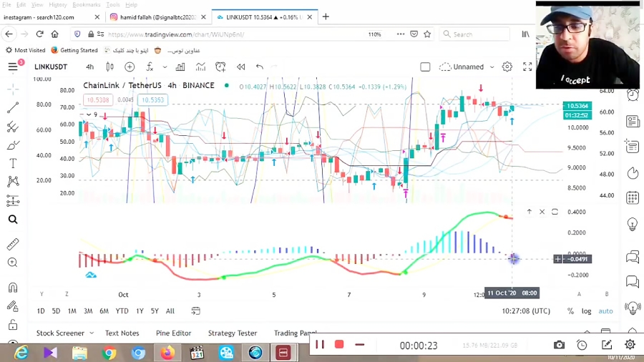Select the YTD time range
The height and width of the screenshot is (362, 644).
pos(122,311)
